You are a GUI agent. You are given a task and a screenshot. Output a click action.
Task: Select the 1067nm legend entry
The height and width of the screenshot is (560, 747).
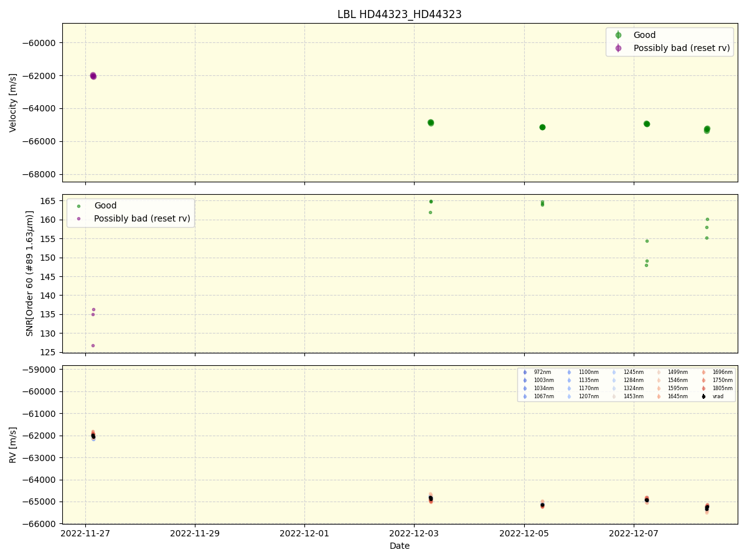(x=538, y=396)
